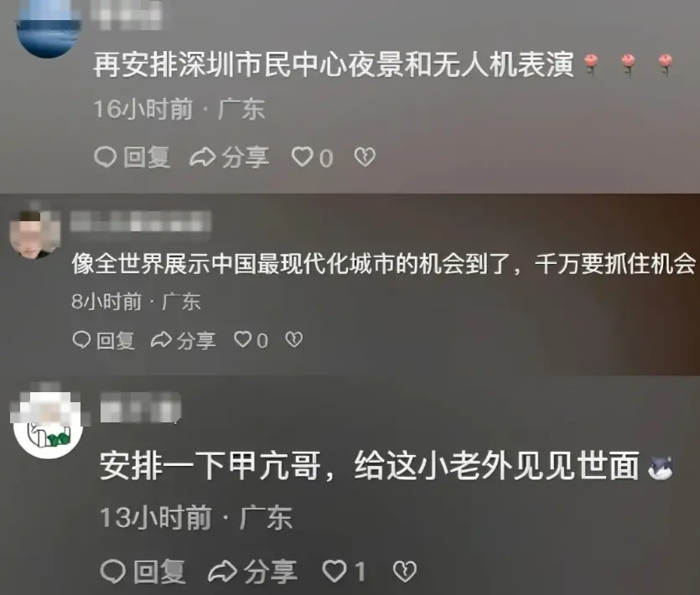Like the 甲亢哥 comment with one like
The width and height of the screenshot is (700, 595).
point(344,572)
